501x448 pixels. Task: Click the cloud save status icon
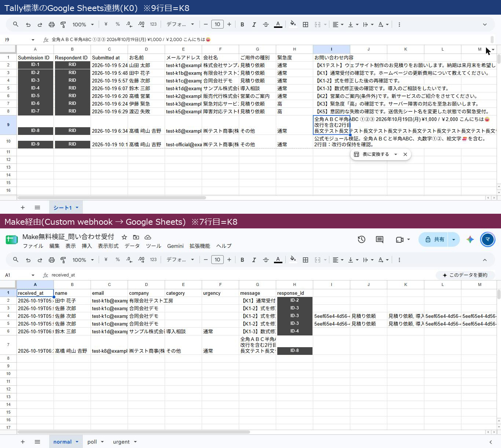click(x=148, y=237)
